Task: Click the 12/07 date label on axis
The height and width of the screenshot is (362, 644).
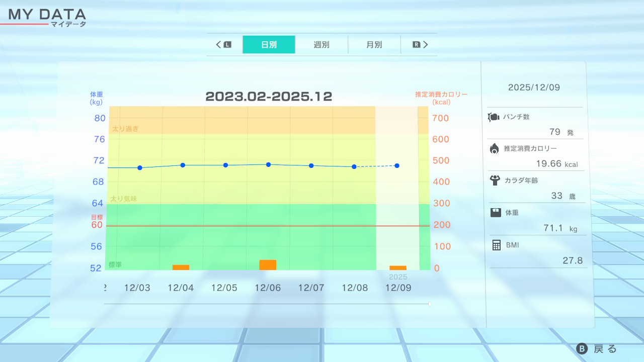Action: click(311, 288)
